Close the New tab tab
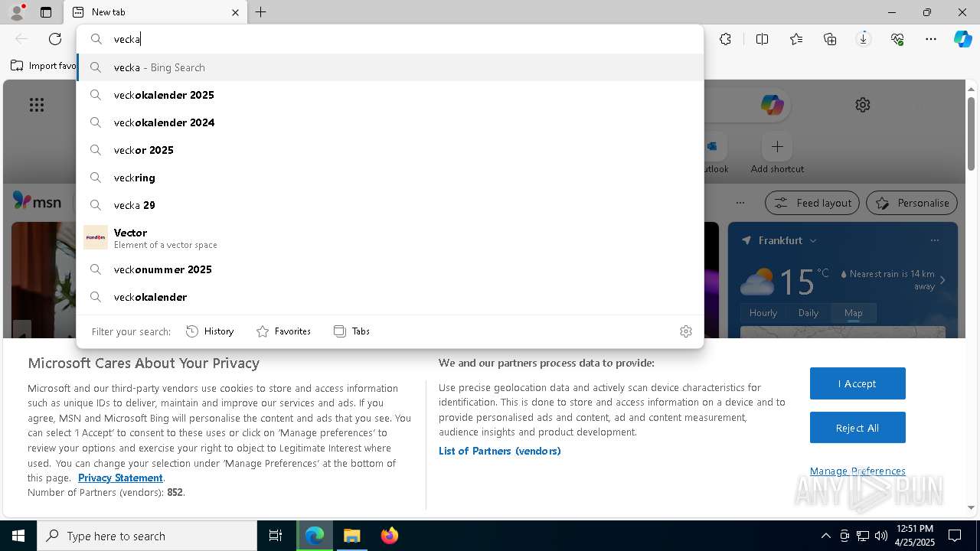The width and height of the screenshot is (980, 551). click(x=235, y=12)
